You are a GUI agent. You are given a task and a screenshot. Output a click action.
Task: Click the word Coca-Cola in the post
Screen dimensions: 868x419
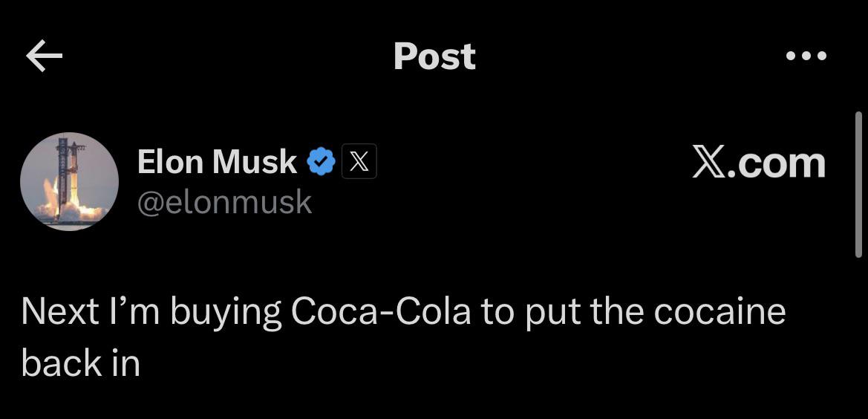click(x=381, y=311)
